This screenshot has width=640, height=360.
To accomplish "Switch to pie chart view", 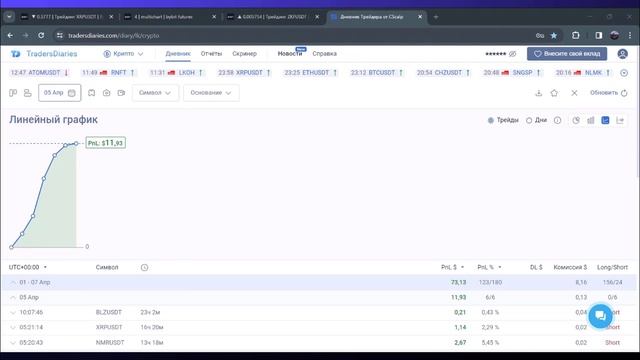I will [x=576, y=120].
